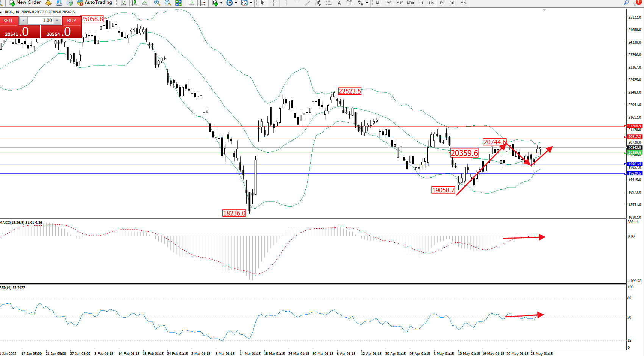644x356 pixels.
Task: Select the Crosshair tool
Action: (x=273, y=3)
